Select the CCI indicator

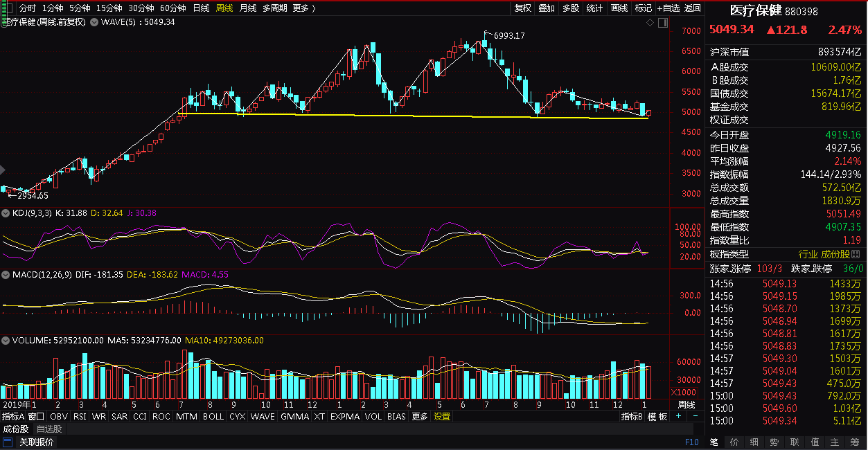pos(140,416)
